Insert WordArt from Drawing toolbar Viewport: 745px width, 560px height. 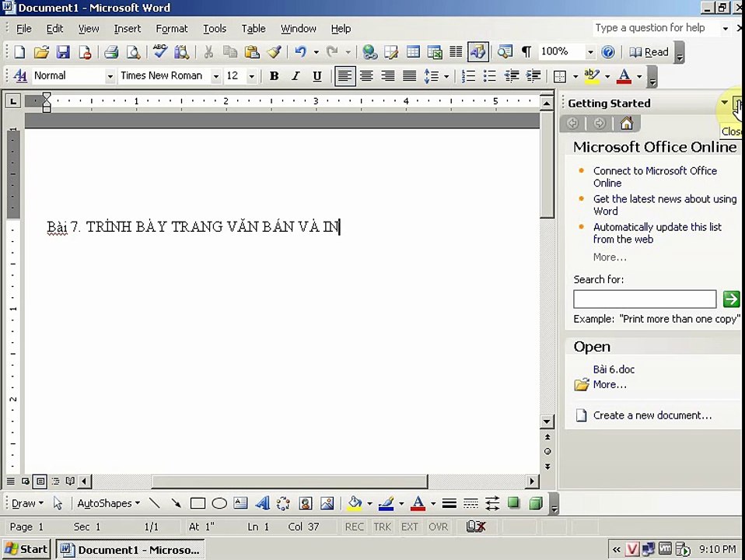tap(262, 503)
